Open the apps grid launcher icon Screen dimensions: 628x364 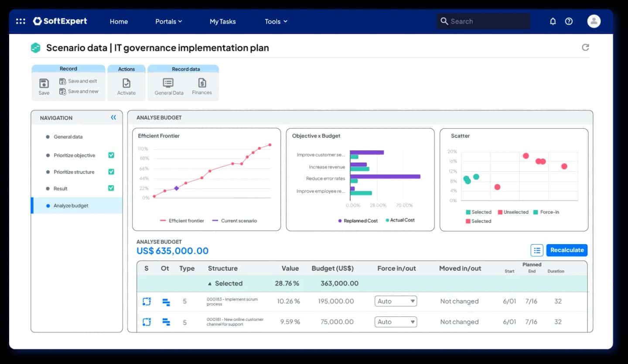20,21
